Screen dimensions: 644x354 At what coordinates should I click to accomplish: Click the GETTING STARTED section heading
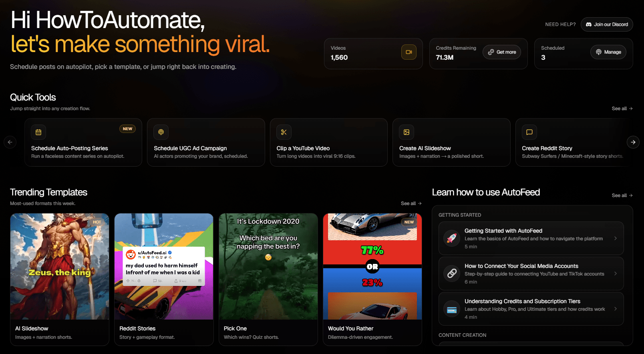460,215
